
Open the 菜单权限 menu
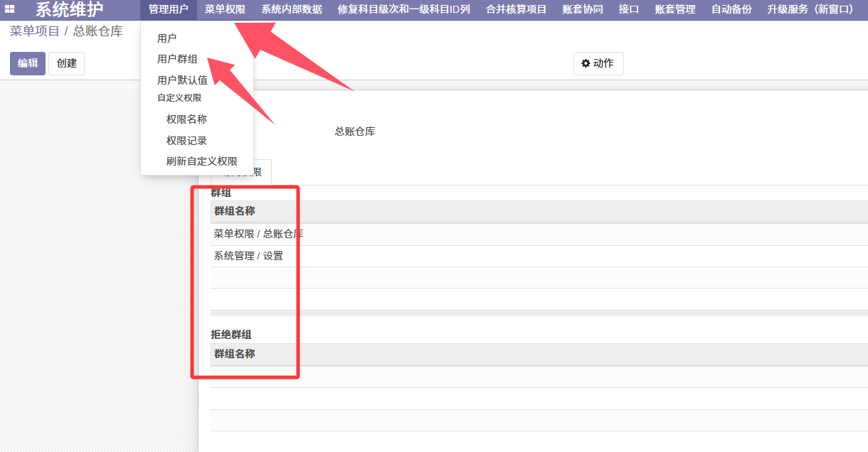pyautogui.click(x=225, y=9)
